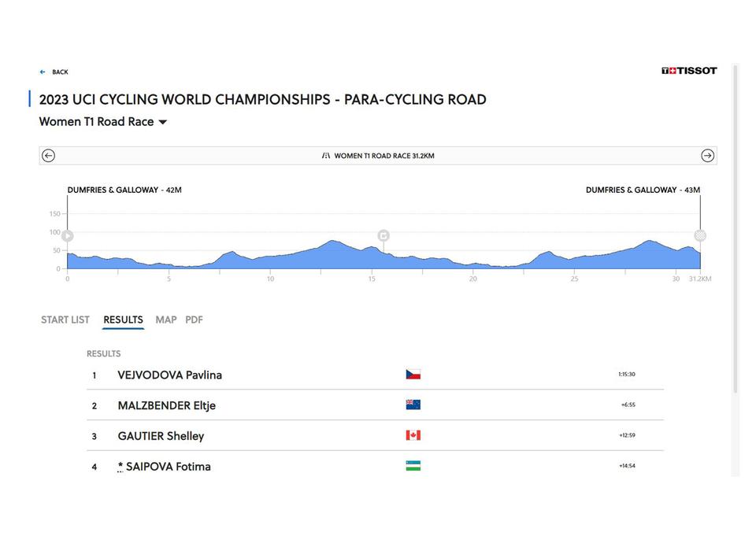Click the Tissot logo
The width and height of the screenshot is (756, 547).
click(x=689, y=71)
